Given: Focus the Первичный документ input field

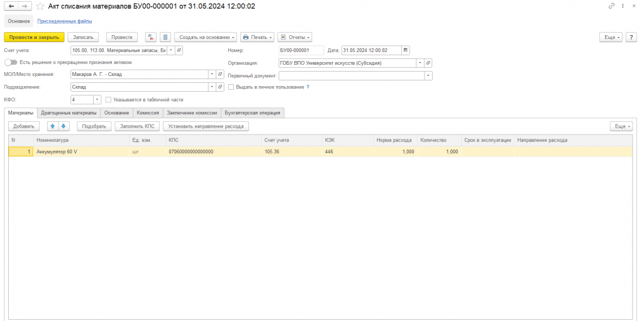Looking at the screenshot, I should (x=352, y=75).
